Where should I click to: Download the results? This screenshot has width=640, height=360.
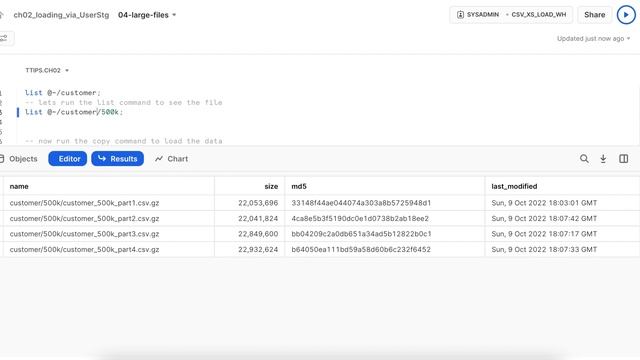pos(603,159)
